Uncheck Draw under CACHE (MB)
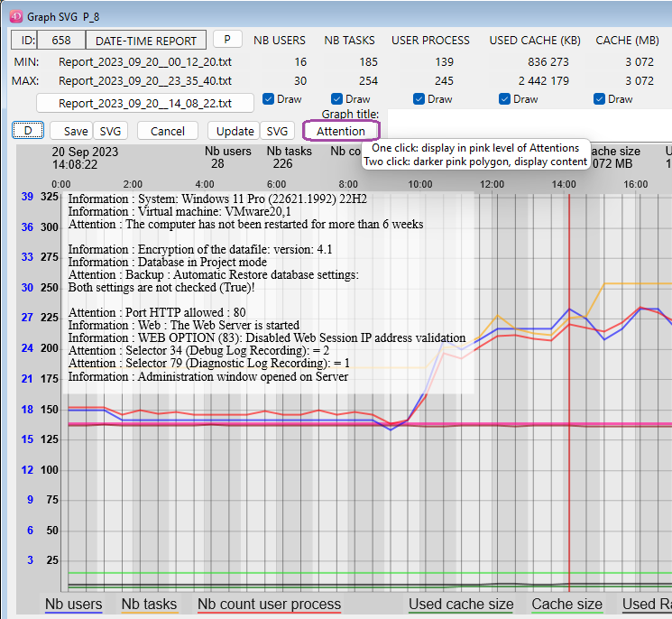This screenshot has height=619, width=672. click(599, 99)
